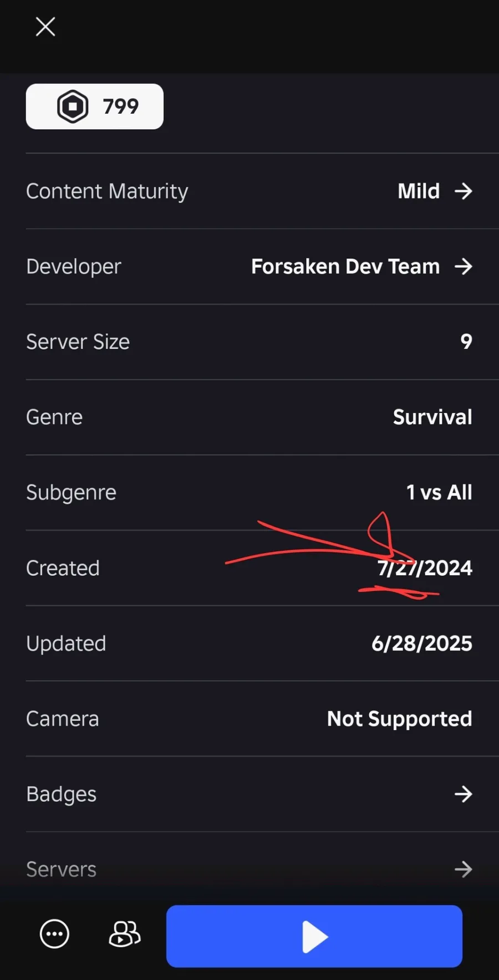
Task: Open Content Maturity details arrow
Action: click(x=464, y=191)
